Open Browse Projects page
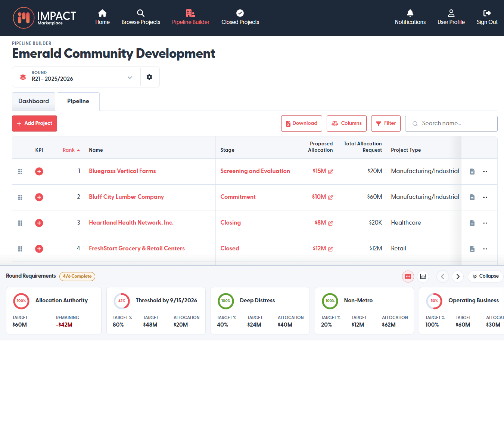Screen dimensions: 504x429 coord(141,18)
